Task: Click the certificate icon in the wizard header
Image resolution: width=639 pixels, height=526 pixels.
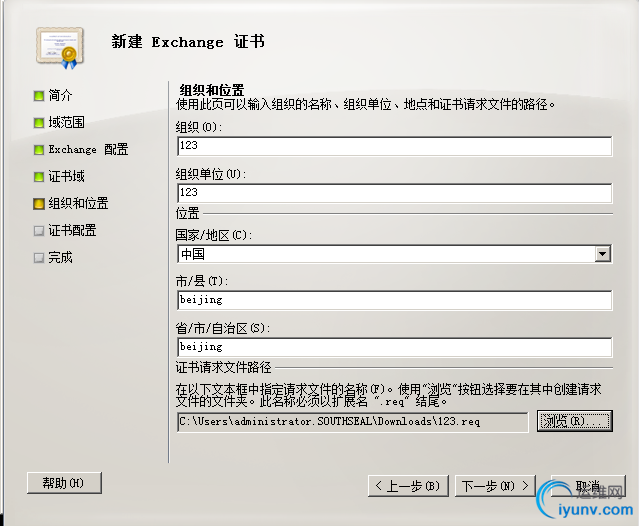Action: point(60,47)
